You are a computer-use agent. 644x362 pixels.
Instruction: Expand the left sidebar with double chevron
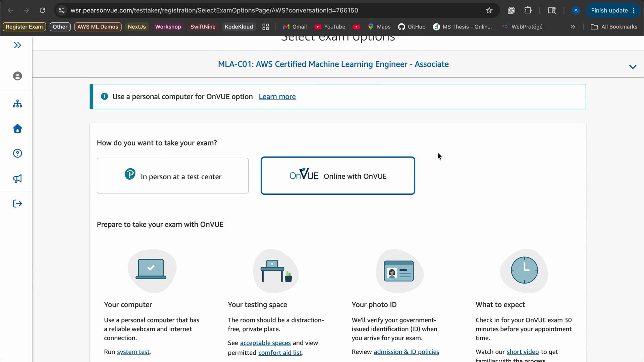pyautogui.click(x=17, y=45)
